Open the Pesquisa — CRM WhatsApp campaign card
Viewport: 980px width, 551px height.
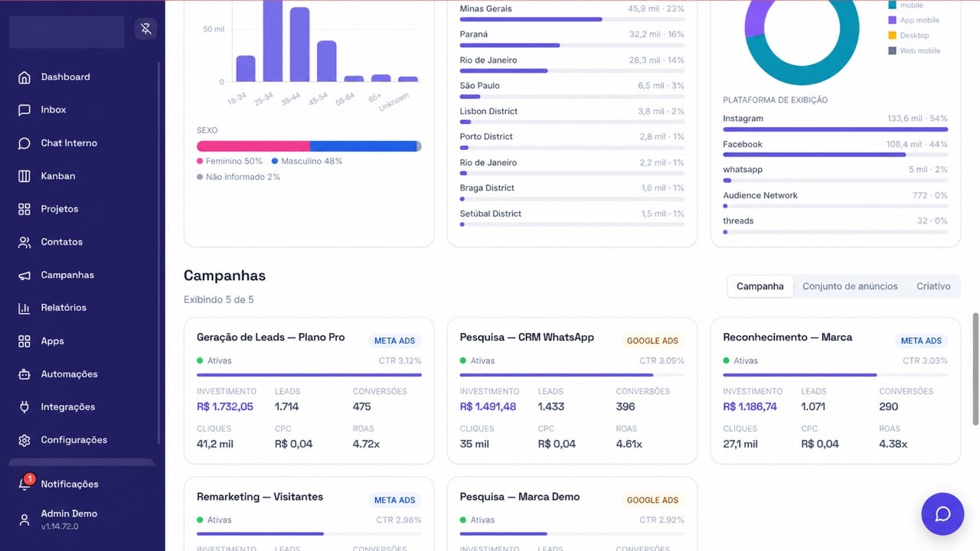point(572,391)
